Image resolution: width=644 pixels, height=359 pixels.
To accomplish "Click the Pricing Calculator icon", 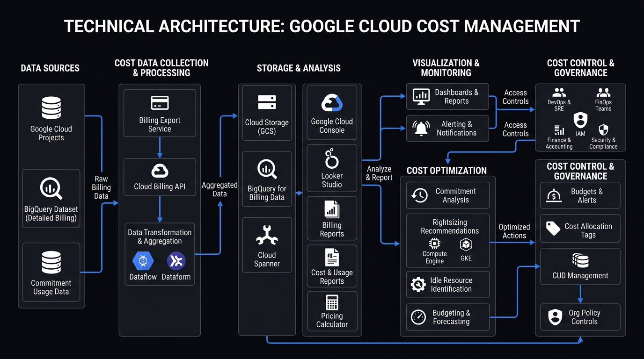I will (332, 302).
